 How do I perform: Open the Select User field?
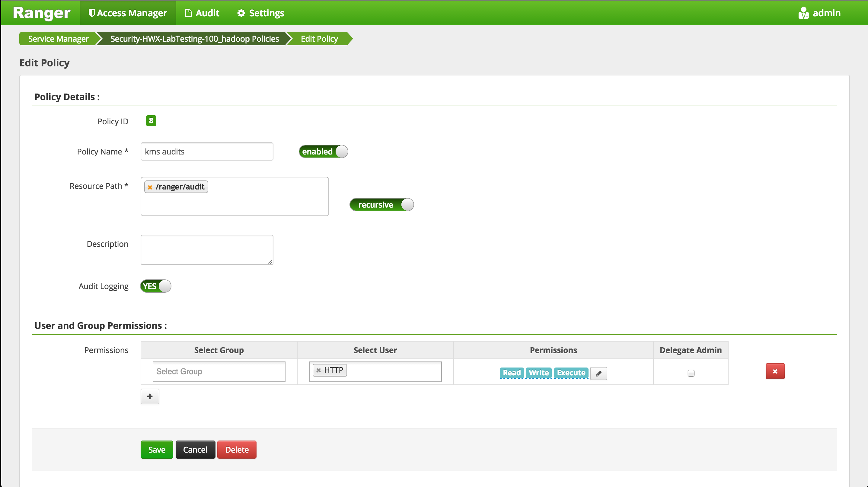click(391, 371)
